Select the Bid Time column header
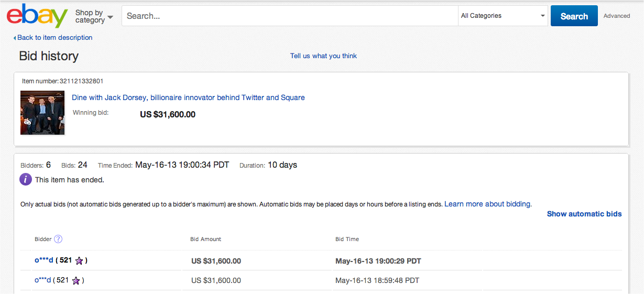 [x=347, y=239]
